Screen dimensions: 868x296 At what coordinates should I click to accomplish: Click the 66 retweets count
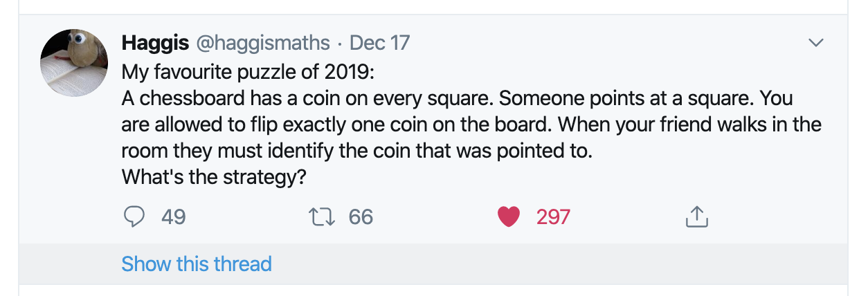click(361, 217)
